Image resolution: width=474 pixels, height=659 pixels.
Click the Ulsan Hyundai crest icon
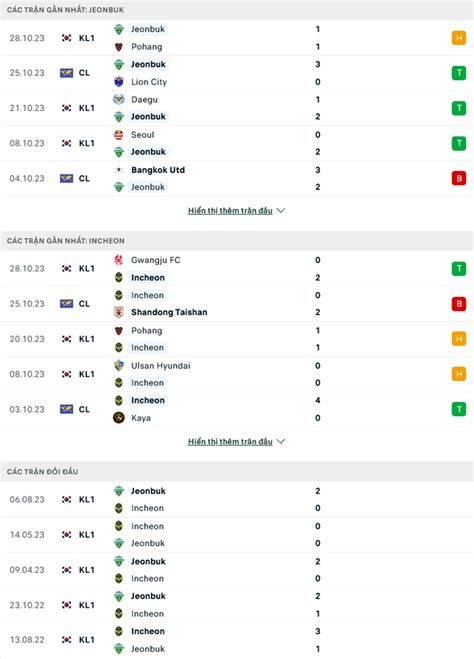pos(119,365)
